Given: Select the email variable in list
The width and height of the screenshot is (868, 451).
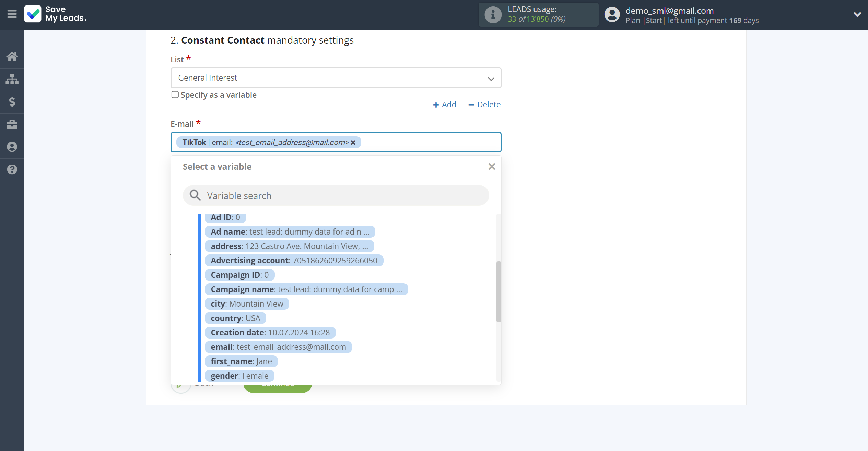Looking at the screenshot, I should [x=278, y=347].
